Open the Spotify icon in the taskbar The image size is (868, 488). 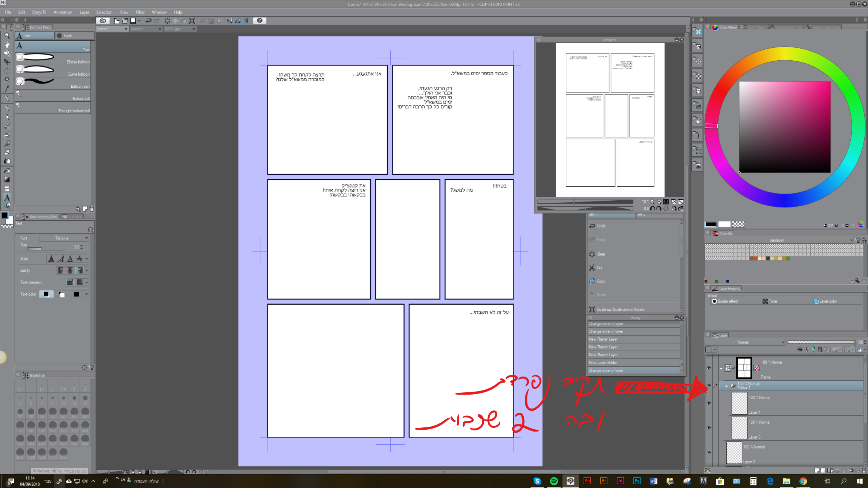coord(554,481)
